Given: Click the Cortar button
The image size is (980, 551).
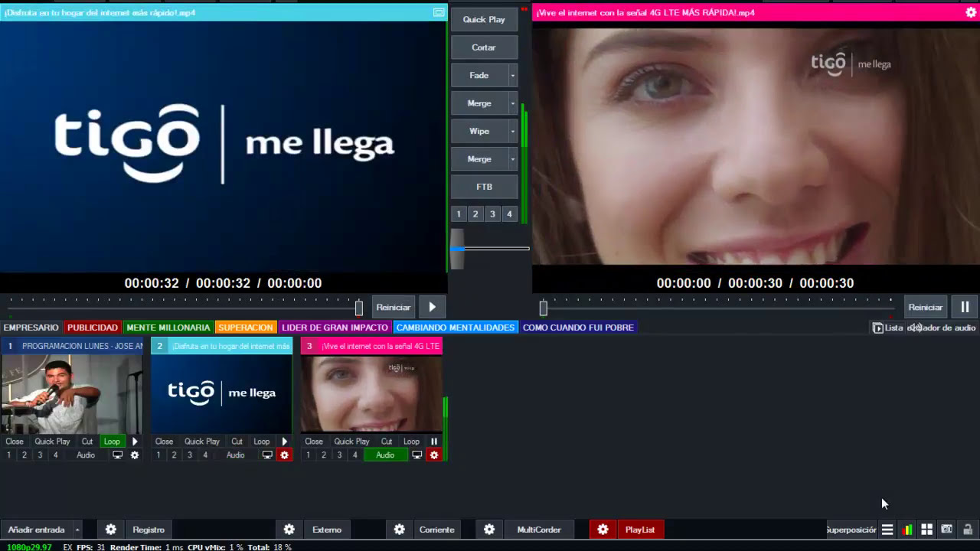Looking at the screenshot, I should (484, 47).
